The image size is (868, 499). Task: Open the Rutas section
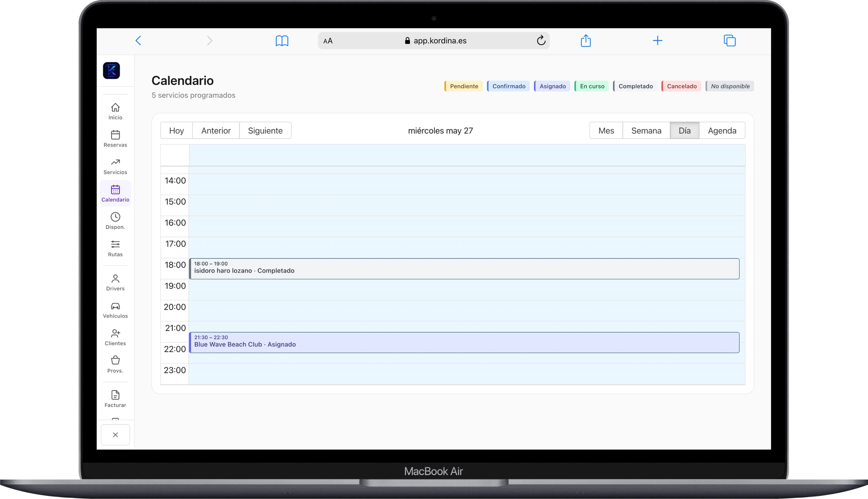pyautogui.click(x=115, y=249)
